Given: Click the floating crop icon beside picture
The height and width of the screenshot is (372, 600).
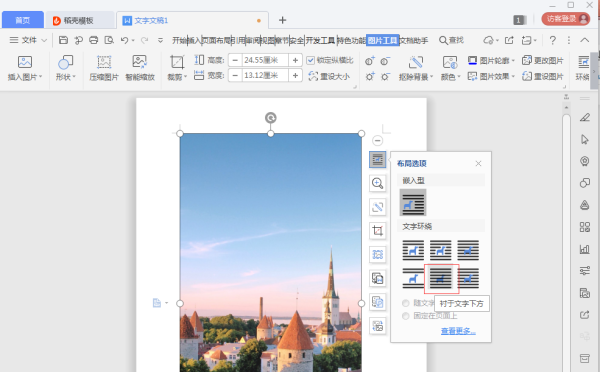Looking at the screenshot, I should (378, 231).
